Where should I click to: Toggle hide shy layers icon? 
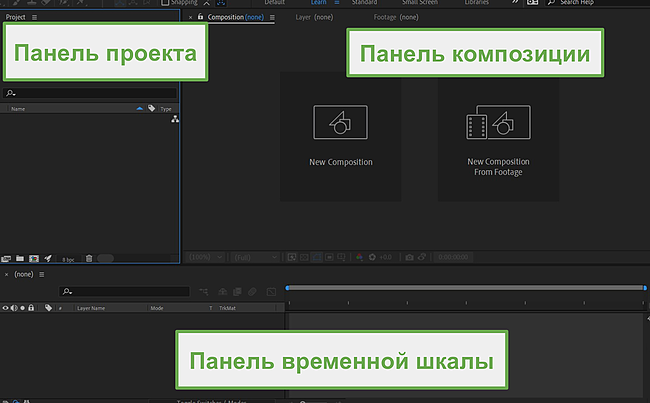pyautogui.click(x=223, y=291)
